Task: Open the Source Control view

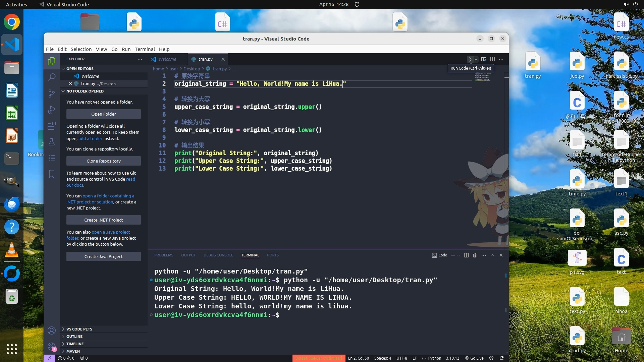Action: 52,94
